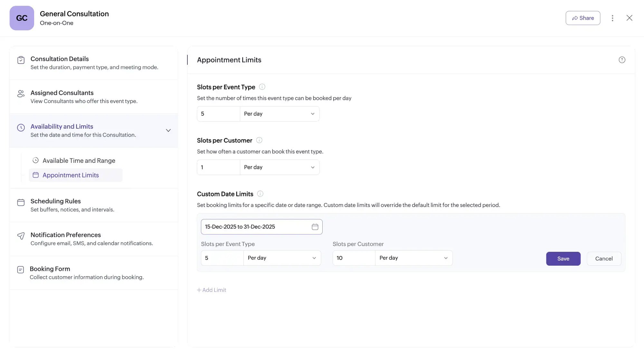Click the custom Slots per Customer value field
The height and width of the screenshot is (354, 644).
(x=354, y=258)
